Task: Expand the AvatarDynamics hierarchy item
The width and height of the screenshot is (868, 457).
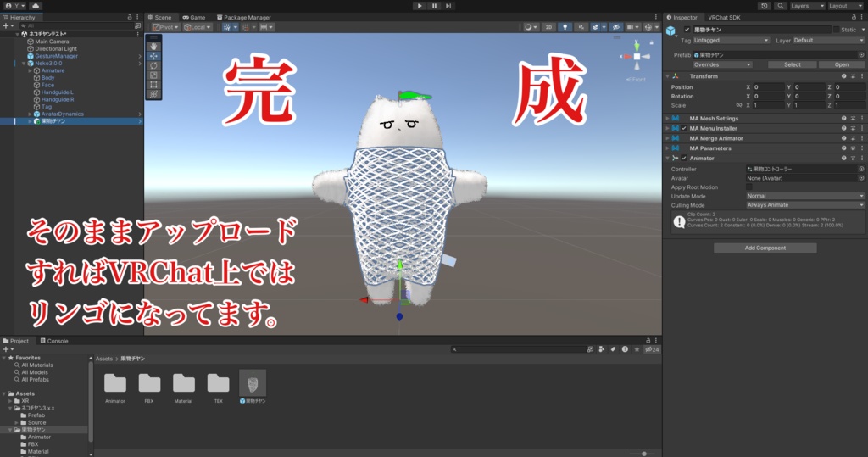Action: tap(30, 114)
